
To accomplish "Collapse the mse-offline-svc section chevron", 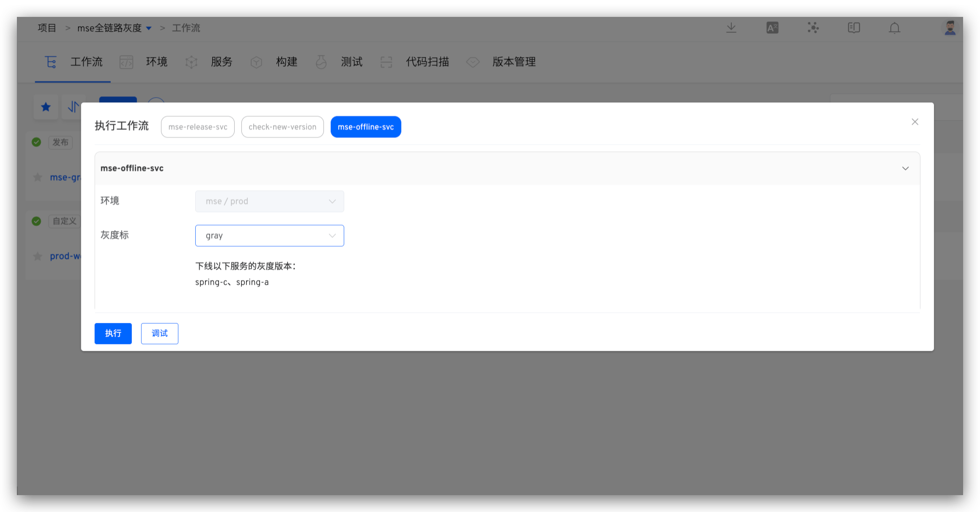I will 905,168.
